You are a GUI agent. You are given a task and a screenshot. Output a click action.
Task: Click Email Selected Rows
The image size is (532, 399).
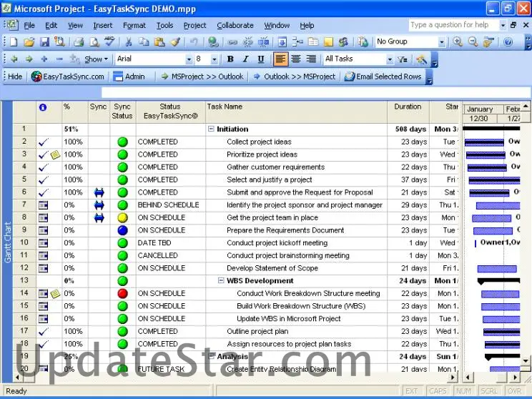pos(383,77)
